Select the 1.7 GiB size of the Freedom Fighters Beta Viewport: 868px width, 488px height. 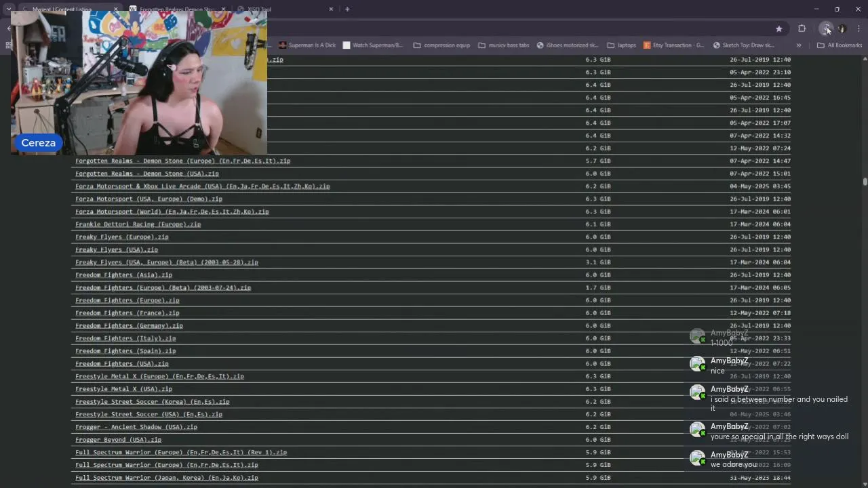tap(598, 287)
